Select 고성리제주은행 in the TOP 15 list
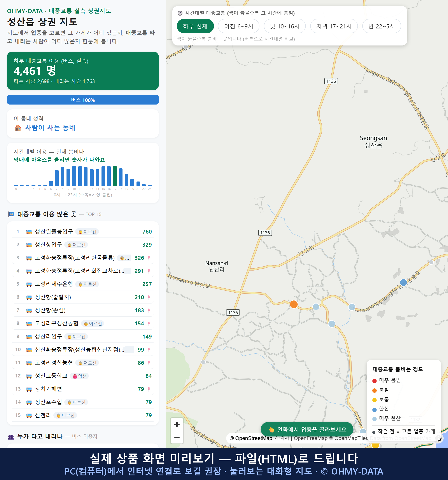Image resolution: width=448 pixels, height=480 pixels. coord(83,284)
